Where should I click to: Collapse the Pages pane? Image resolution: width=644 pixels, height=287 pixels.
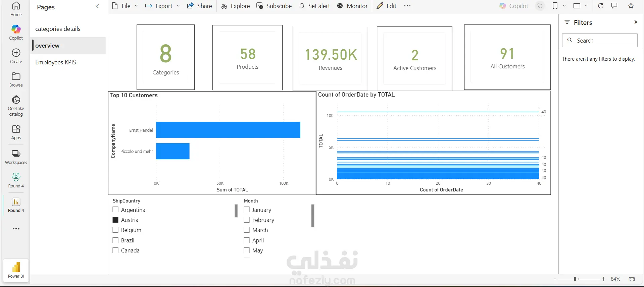(98, 6)
